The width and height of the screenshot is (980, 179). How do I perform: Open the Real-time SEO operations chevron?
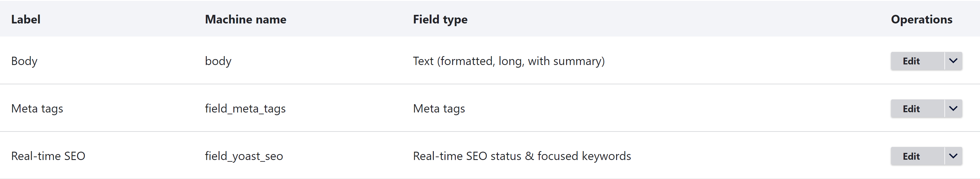(953, 156)
